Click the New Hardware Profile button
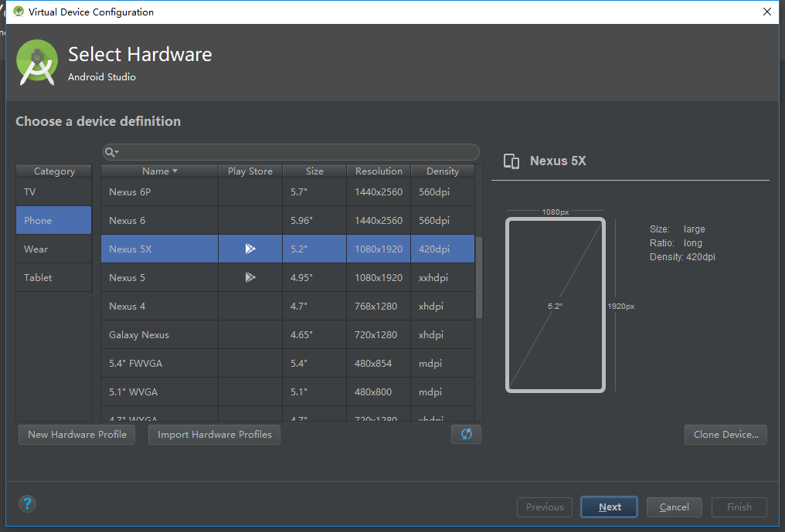 [x=77, y=435]
